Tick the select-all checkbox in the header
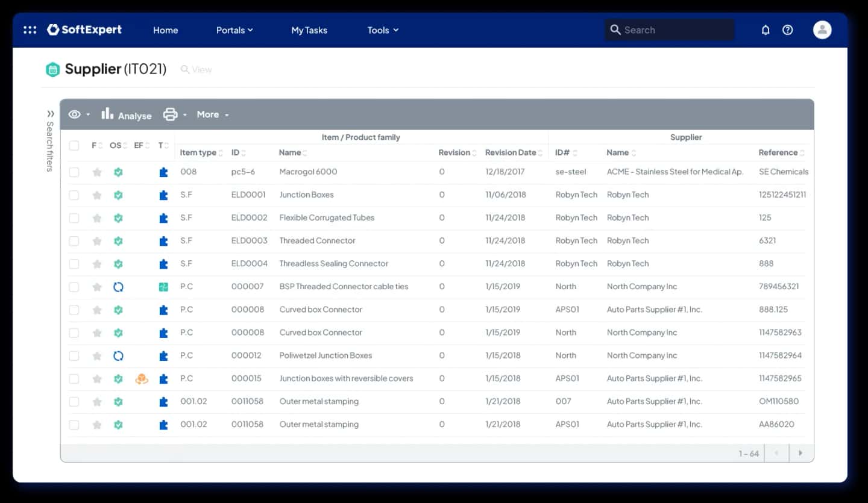Viewport: 868px width, 503px height. pos(74,145)
